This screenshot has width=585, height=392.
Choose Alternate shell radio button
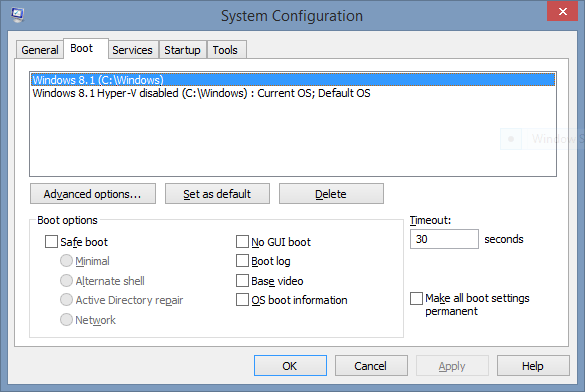[x=66, y=280]
